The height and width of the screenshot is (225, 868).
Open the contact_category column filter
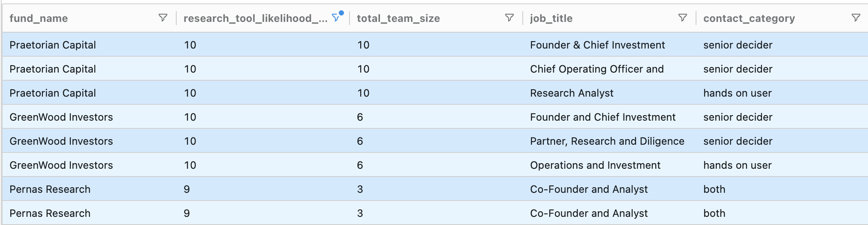[856, 18]
